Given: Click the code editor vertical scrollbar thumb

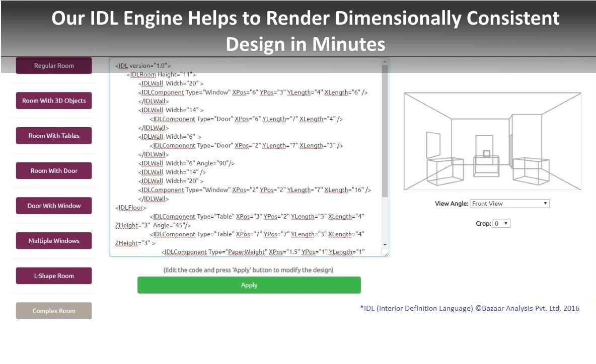Looking at the screenshot, I should [x=385, y=131].
